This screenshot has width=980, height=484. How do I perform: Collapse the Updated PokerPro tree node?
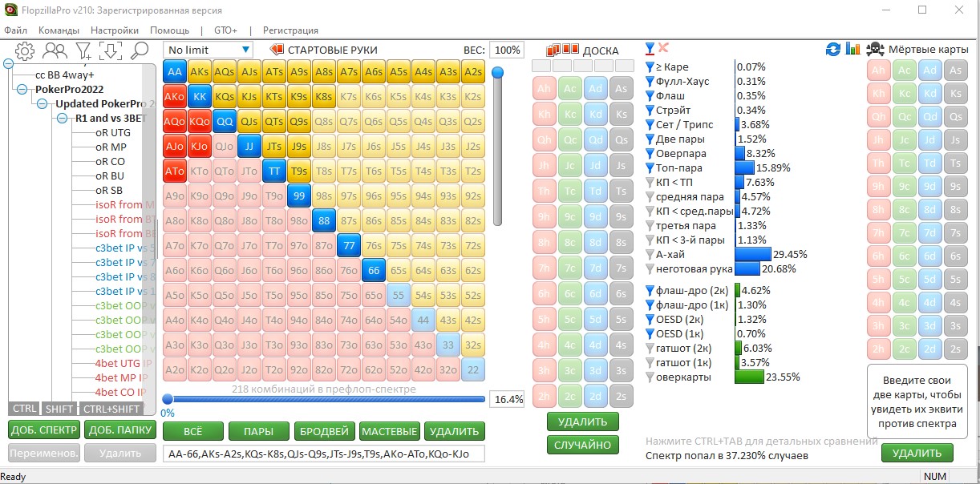coord(43,104)
